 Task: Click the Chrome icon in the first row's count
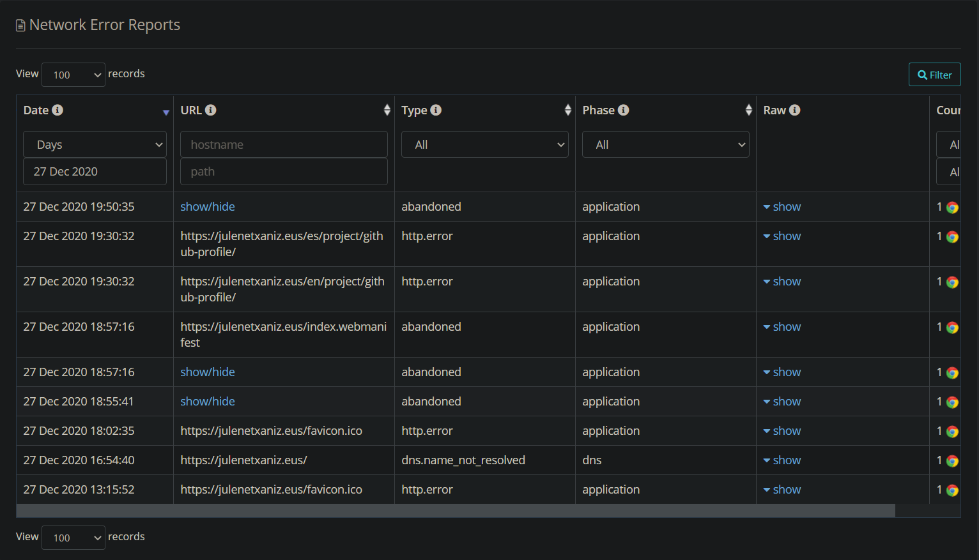pyautogui.click(x=953, y=206)
